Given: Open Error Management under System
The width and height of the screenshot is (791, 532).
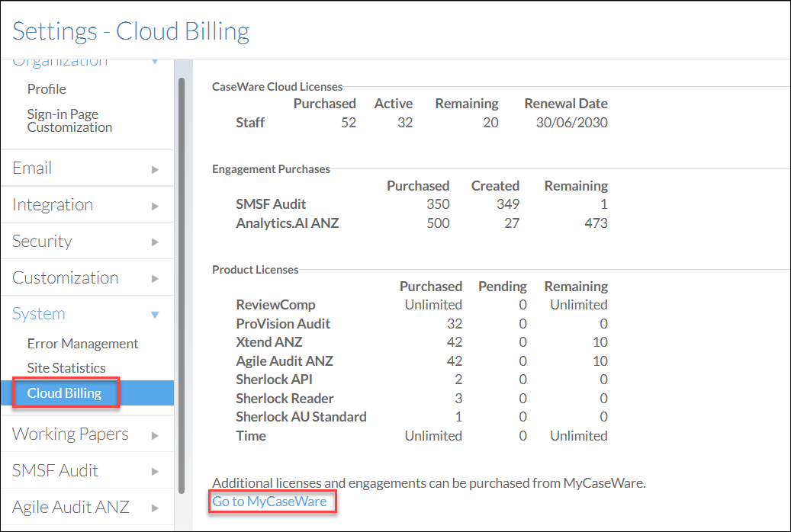Looking at the screenshot, I should coord(82,344).
